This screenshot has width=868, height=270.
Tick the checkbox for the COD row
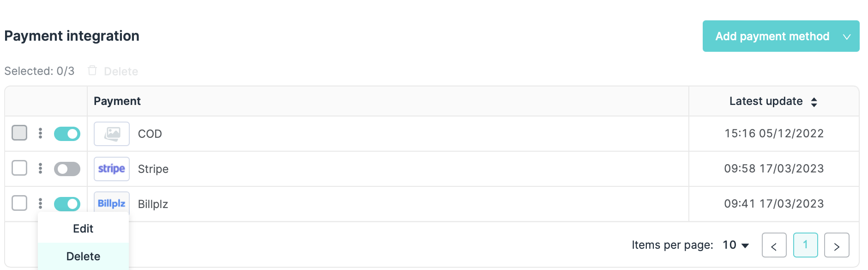tap(19, 133)
